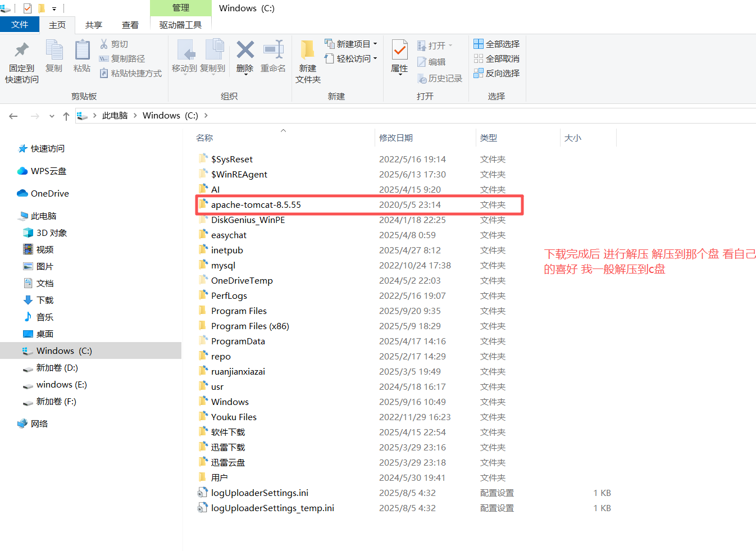
Task: Click Windows (C:) in address breadcrumb
Action: 171,116
